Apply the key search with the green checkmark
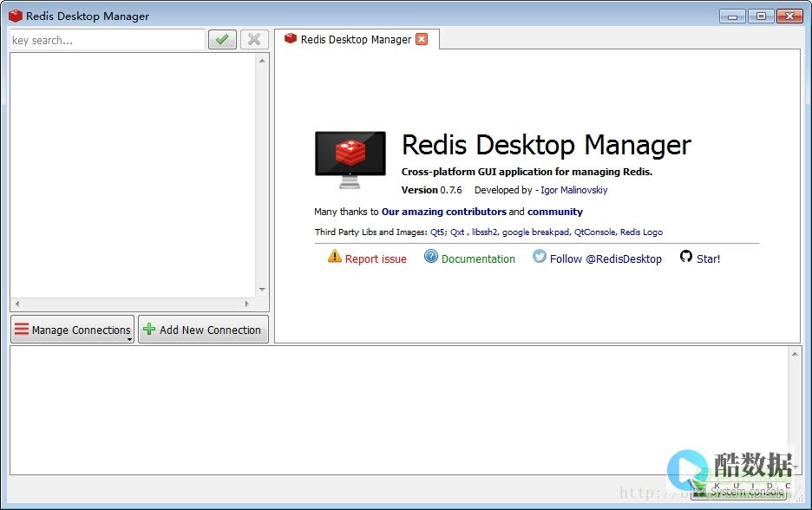 tap(222, 39)
